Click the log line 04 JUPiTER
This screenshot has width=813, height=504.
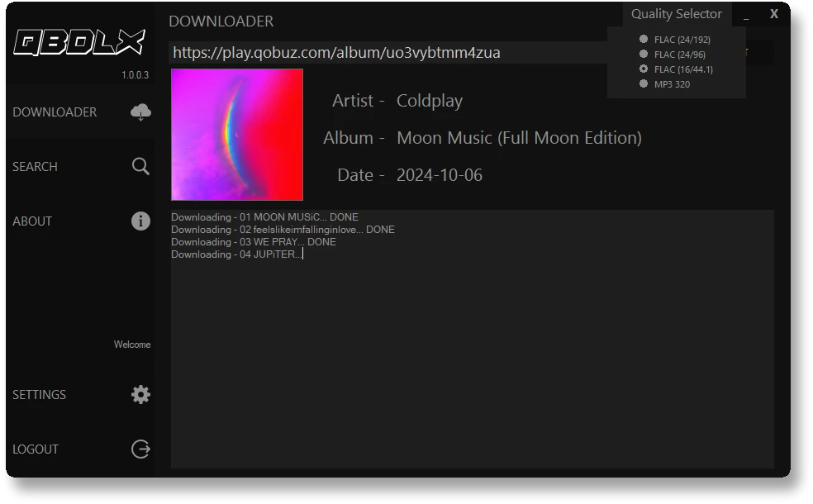(x=236, y=254)
